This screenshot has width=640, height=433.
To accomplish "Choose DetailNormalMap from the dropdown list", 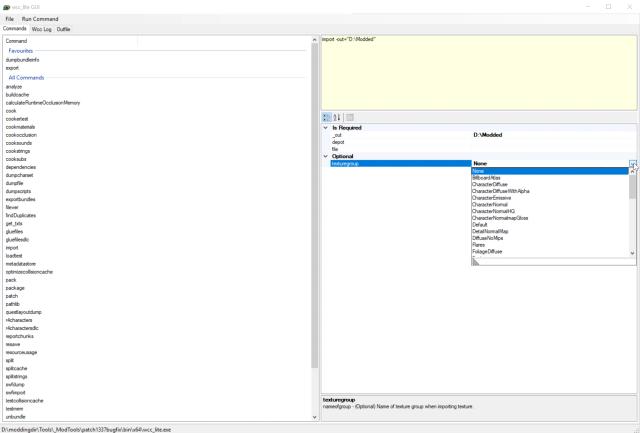I will [x=550, y=231].
